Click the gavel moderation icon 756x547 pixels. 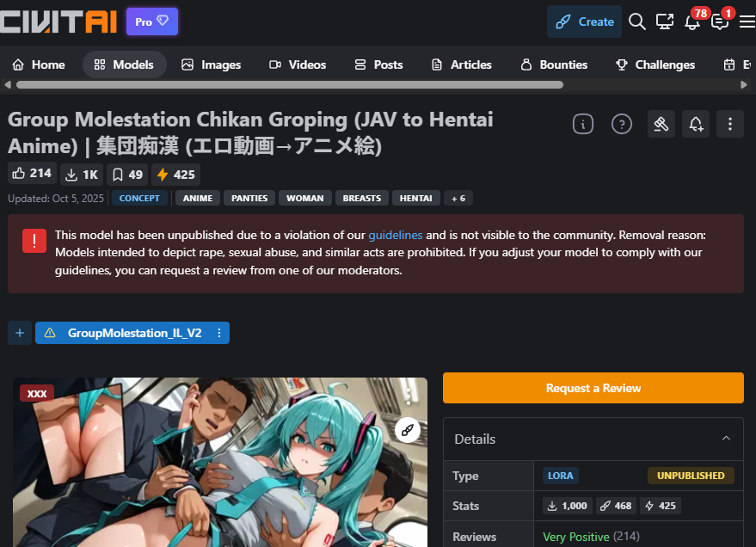[x=661, y=125]
